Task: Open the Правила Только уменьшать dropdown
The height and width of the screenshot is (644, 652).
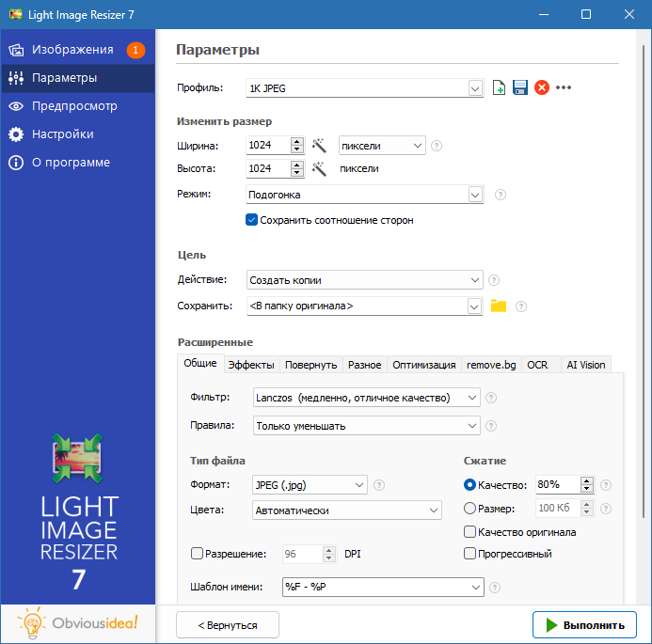Action: click(366, 426)
